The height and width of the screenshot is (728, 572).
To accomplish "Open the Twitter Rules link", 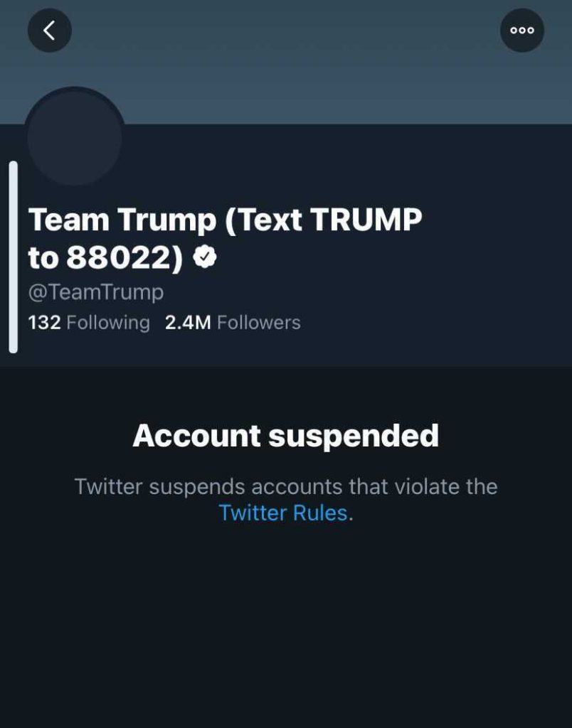I will pos(283,513).
